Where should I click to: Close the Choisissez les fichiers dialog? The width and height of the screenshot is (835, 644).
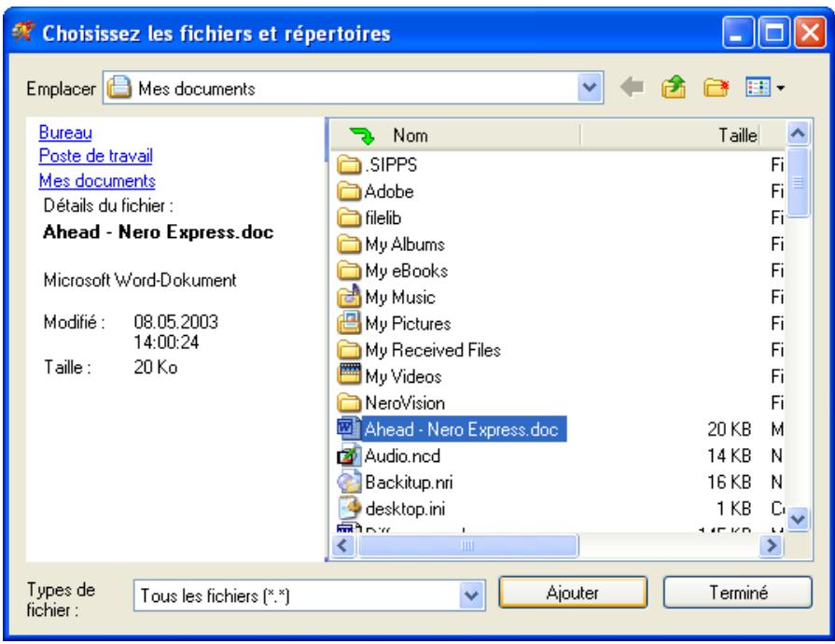coord(810,33)
